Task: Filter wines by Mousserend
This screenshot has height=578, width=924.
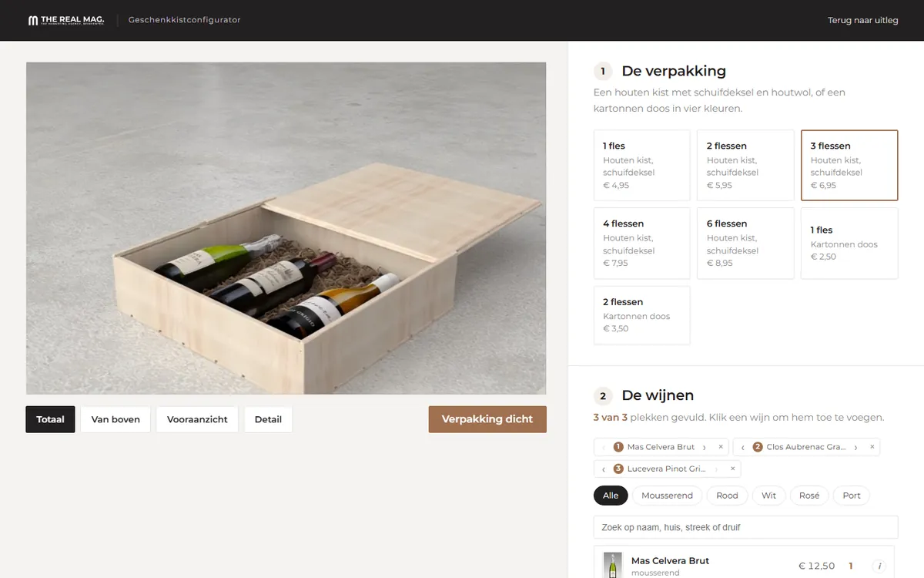Action: [x=668, y=496]
